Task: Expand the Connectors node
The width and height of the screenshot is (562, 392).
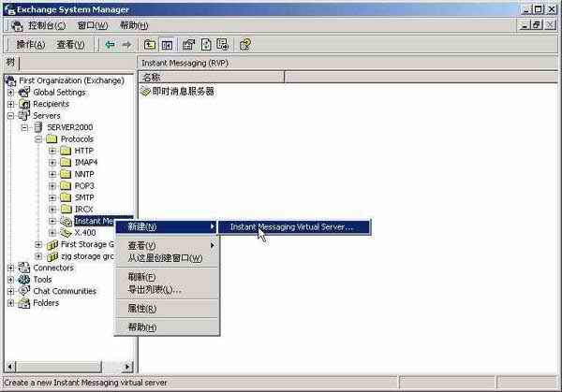Action: click(10, 269)
